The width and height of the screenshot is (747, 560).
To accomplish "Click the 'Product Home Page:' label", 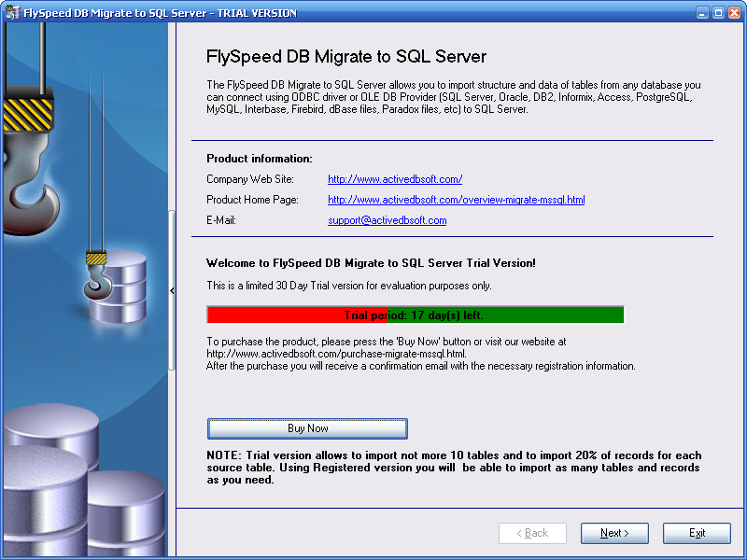I will pyautogui.click(x=252, y=200).
